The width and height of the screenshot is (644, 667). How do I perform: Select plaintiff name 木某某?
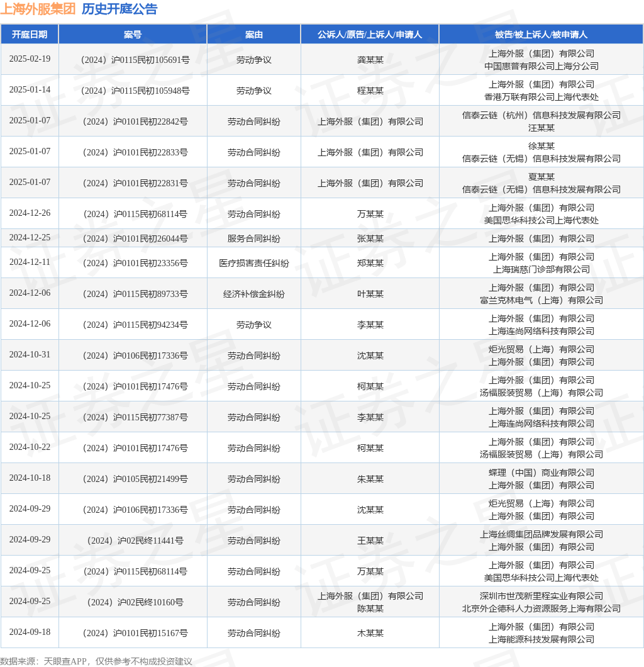[370, 634]
